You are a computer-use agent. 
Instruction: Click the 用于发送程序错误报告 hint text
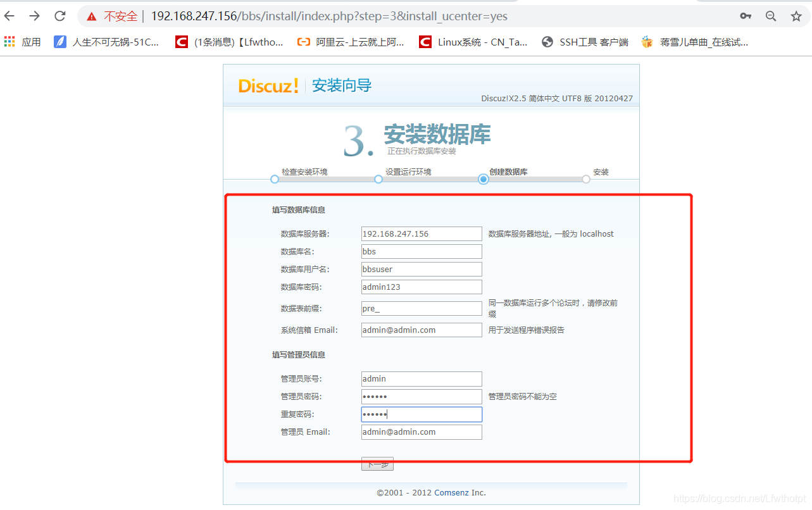tap(527, 330)
